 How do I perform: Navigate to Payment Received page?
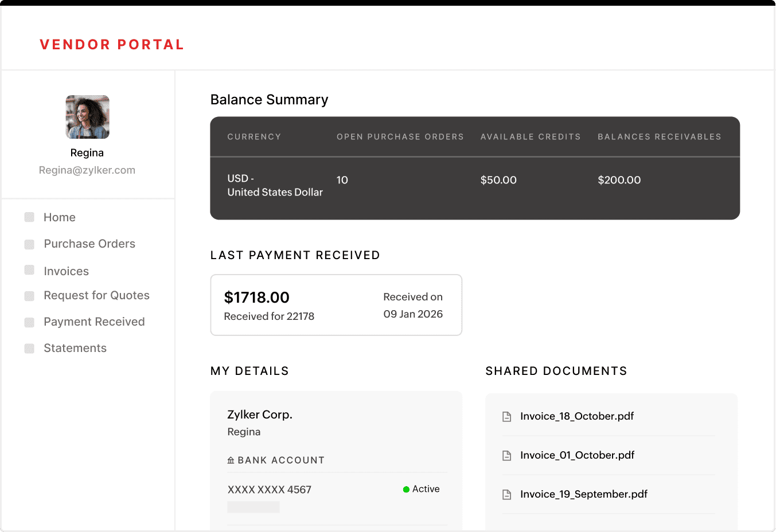[x=94, y=322]
